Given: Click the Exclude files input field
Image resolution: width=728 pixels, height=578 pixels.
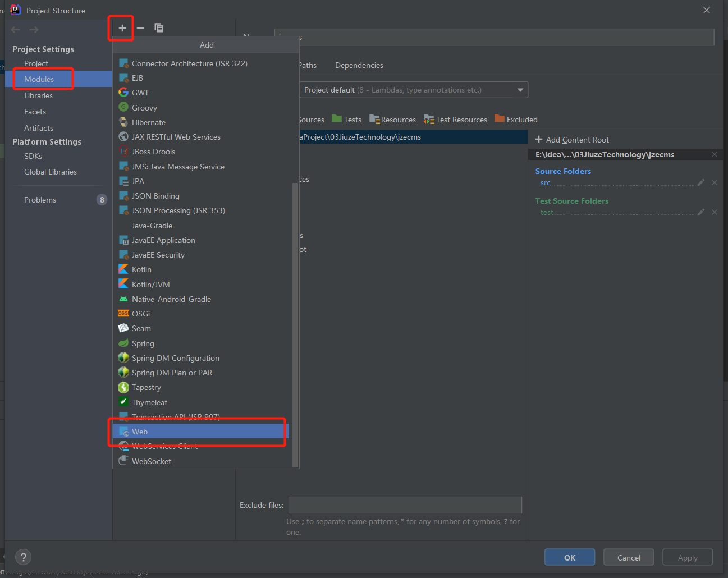Looking at the screenshot, I should click(405, 505).
